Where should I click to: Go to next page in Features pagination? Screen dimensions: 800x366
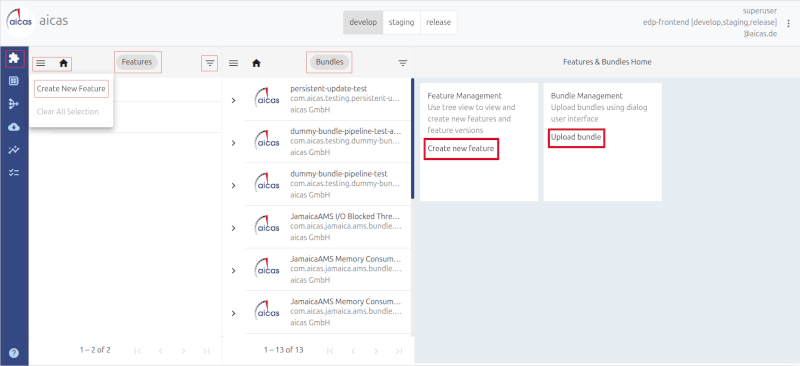pos(183,351)
